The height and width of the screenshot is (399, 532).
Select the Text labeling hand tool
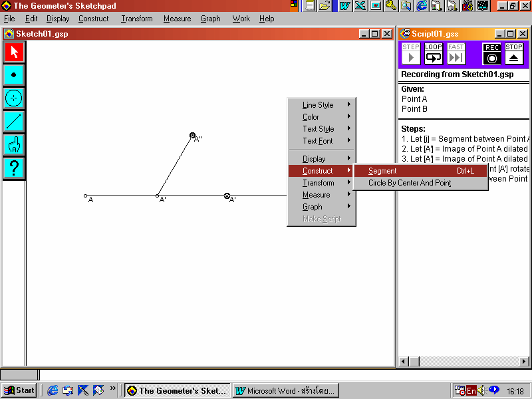pyautogui.click(x=14, y=144)
